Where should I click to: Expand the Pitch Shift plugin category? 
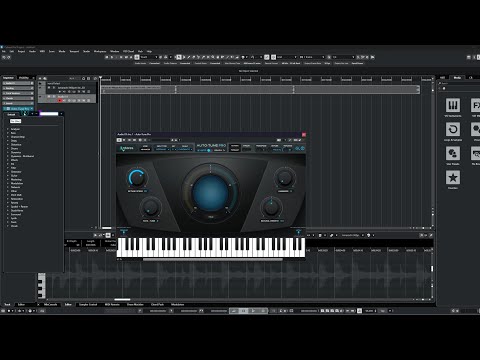[x=8, y=195]
